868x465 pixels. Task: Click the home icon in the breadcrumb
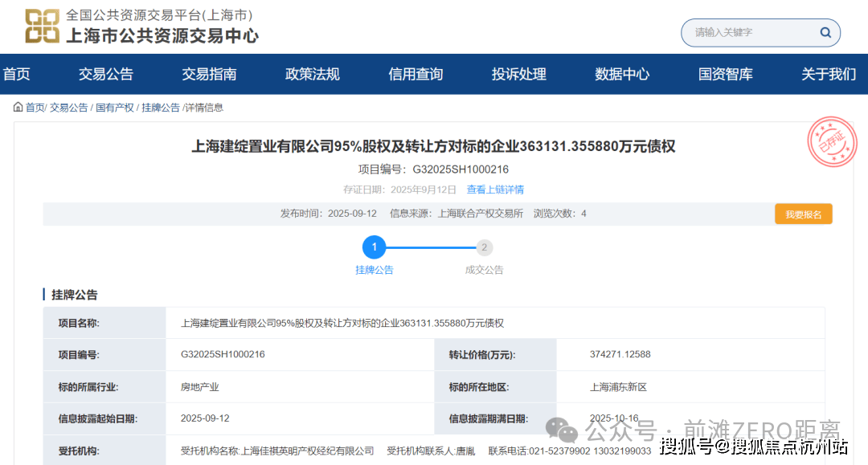18,107
